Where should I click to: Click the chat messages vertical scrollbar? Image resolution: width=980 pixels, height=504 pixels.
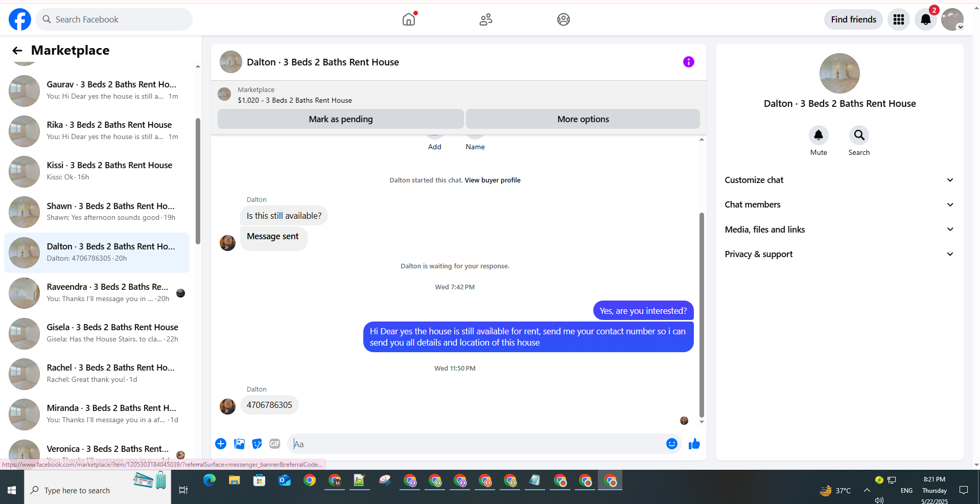702,315
